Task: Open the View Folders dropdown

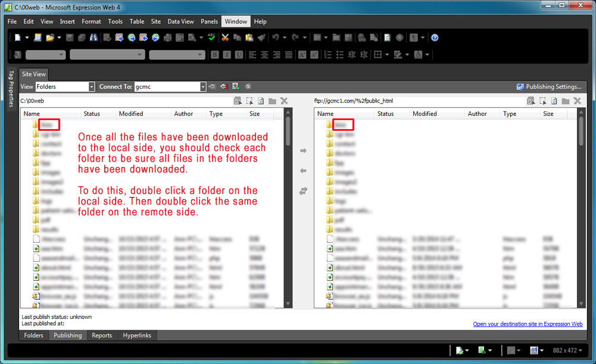Action: pos(92,87)
